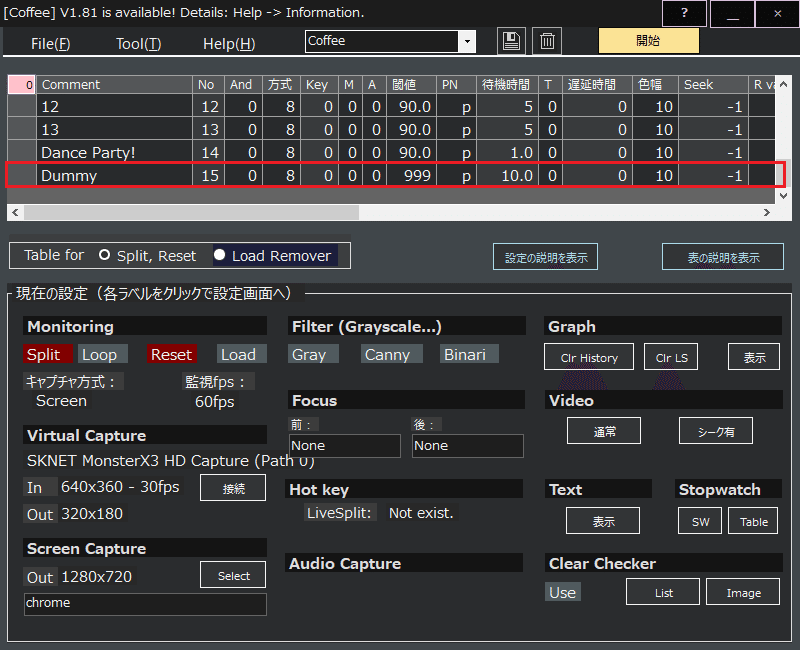Viewport: 800px width, 650px height.
Task: Open the Stopwatch SW button
Action: click(700, 521)
